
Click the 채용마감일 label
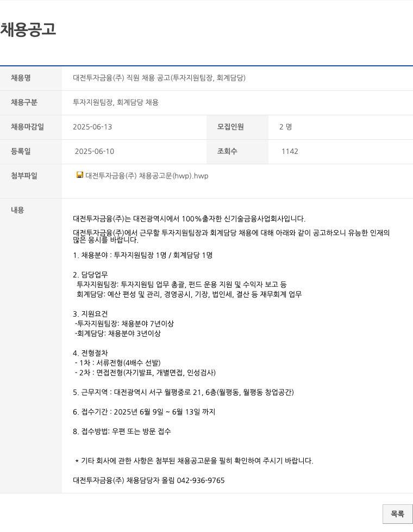tap(28, 127)
